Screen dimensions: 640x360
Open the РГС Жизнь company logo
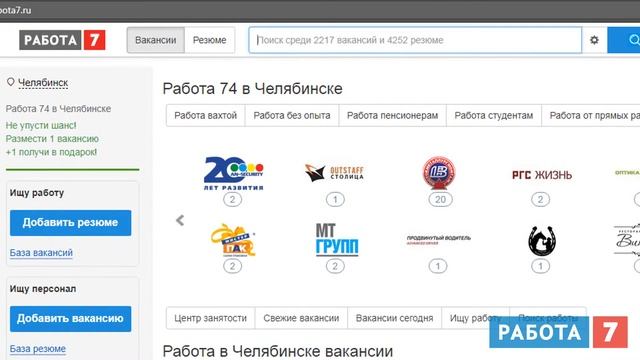coord(542,175)
